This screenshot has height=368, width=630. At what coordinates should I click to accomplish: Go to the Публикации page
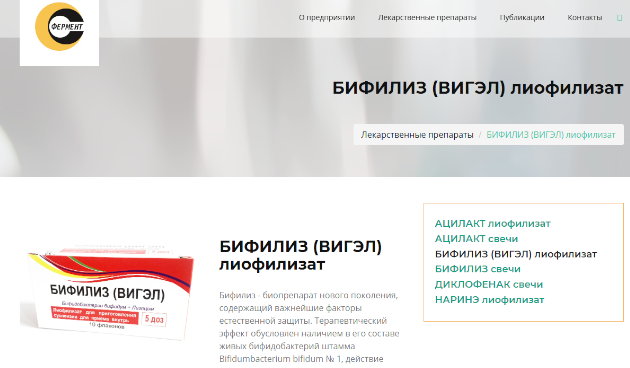[x=522, y=17]
